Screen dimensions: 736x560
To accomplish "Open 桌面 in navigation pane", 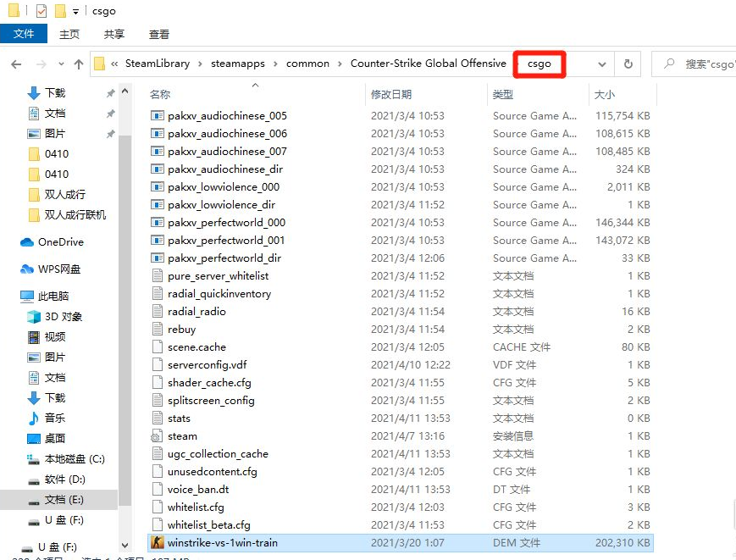I will 55,438.
